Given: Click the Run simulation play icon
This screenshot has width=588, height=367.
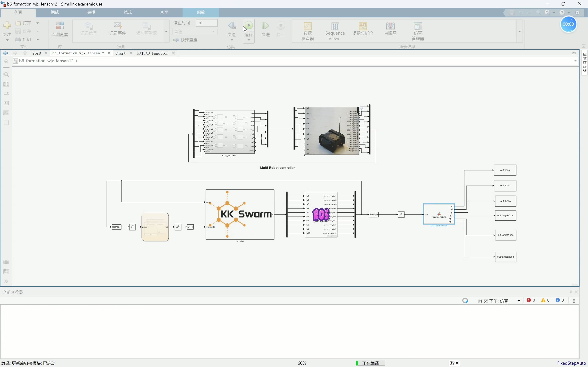Looking at the screenshot, I should click(249, 25).
